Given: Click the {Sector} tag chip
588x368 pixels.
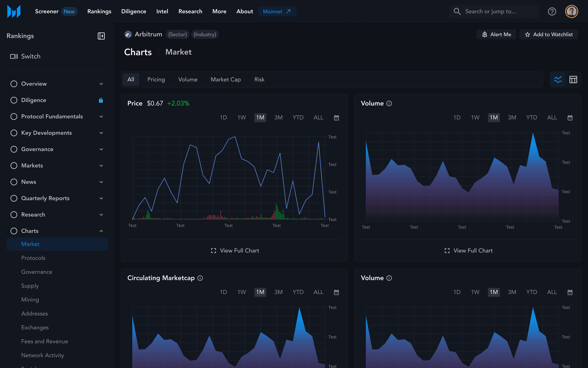Looking at the screenshot, I should pyautogui.click(x=178, y=34).
